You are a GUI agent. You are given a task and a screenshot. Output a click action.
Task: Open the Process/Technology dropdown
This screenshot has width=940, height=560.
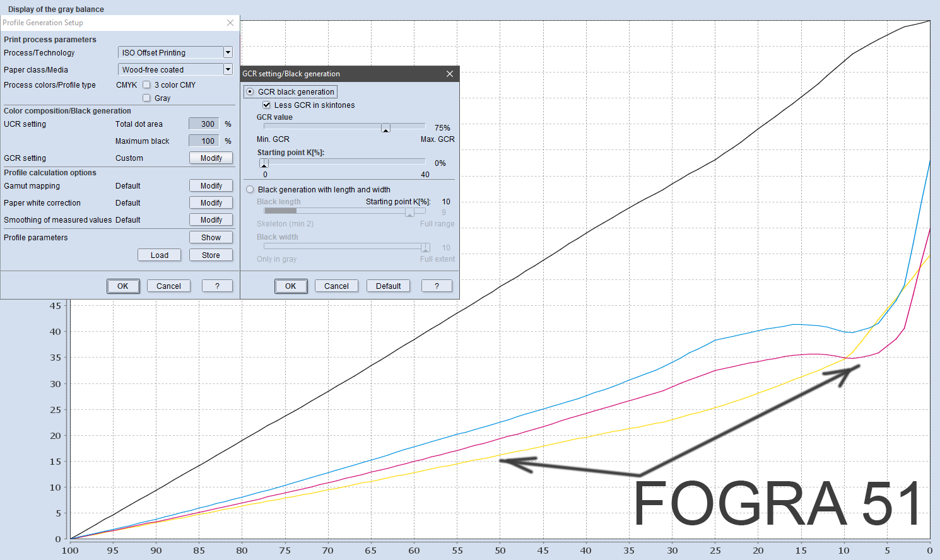point(228,52)
